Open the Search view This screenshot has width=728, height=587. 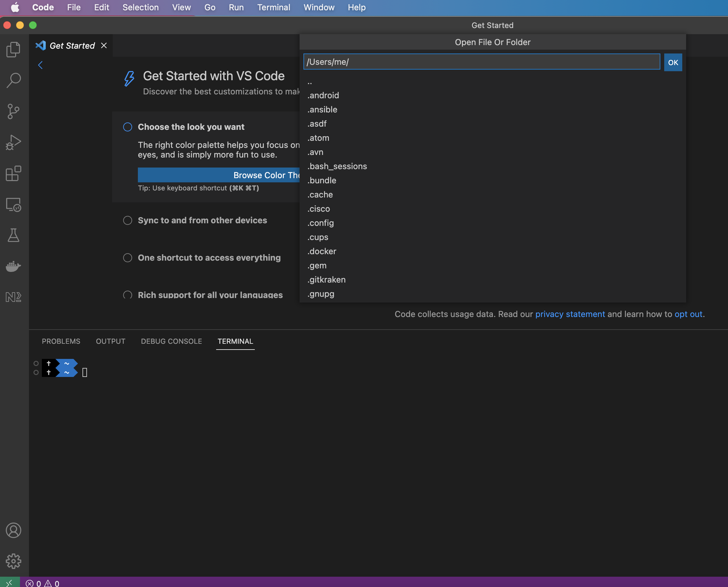pyautogui.click(x=13, y=80)
